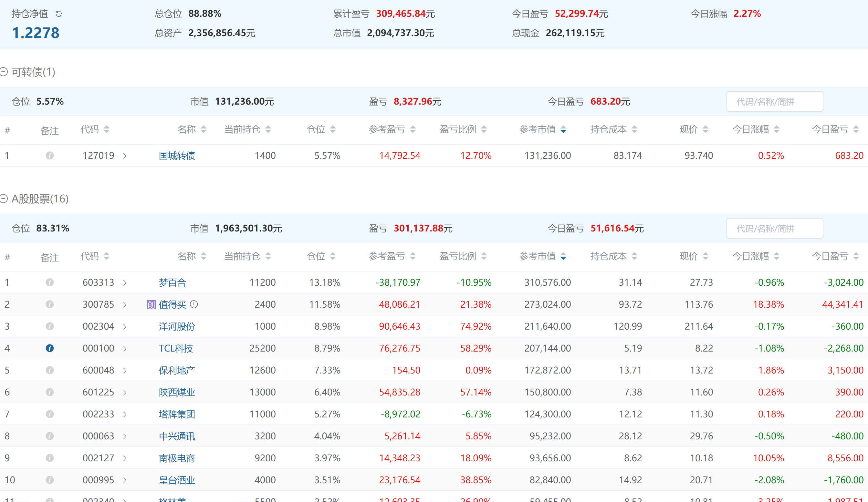Click the info circle next to 值得买
868x502 pixels.
(x=194, y=304)
